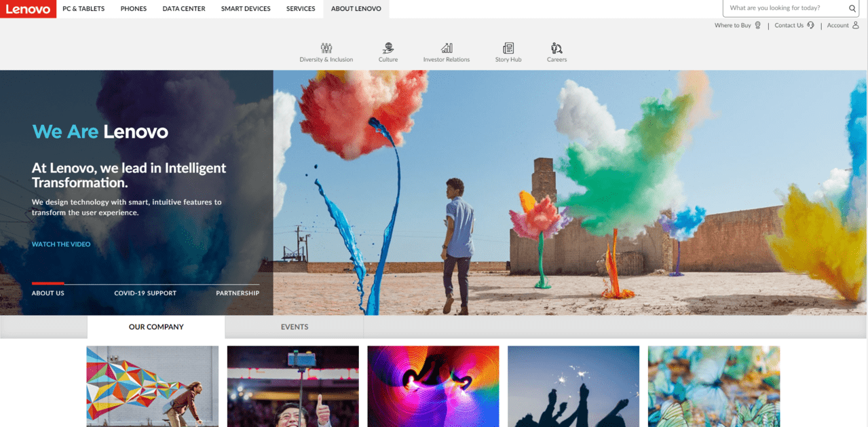
Task: Select the Partnership slide link
Action: pyautogui.click(x=238, y=293)
